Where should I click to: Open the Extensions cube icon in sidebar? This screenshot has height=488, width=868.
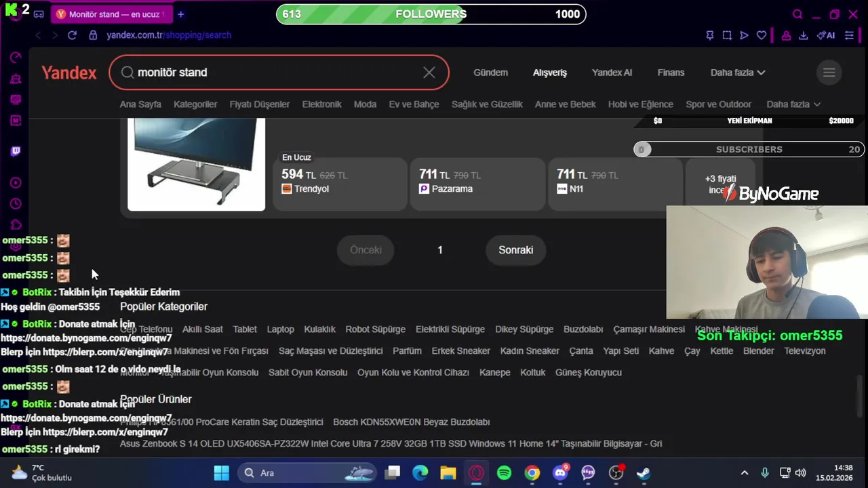tap(16, 224)
